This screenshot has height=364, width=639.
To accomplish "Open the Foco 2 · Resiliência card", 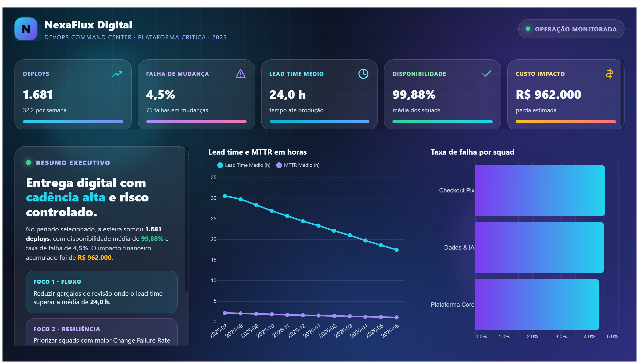I will pyautogui.click(x=102, y=332).
